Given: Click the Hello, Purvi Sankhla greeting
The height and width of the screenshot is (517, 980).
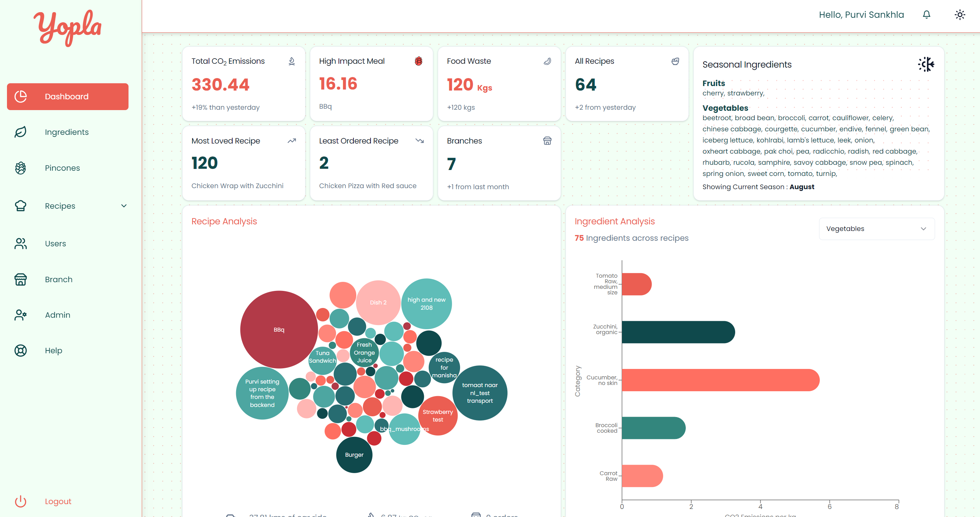Looking at the screenshot, I should coord(862,15).
